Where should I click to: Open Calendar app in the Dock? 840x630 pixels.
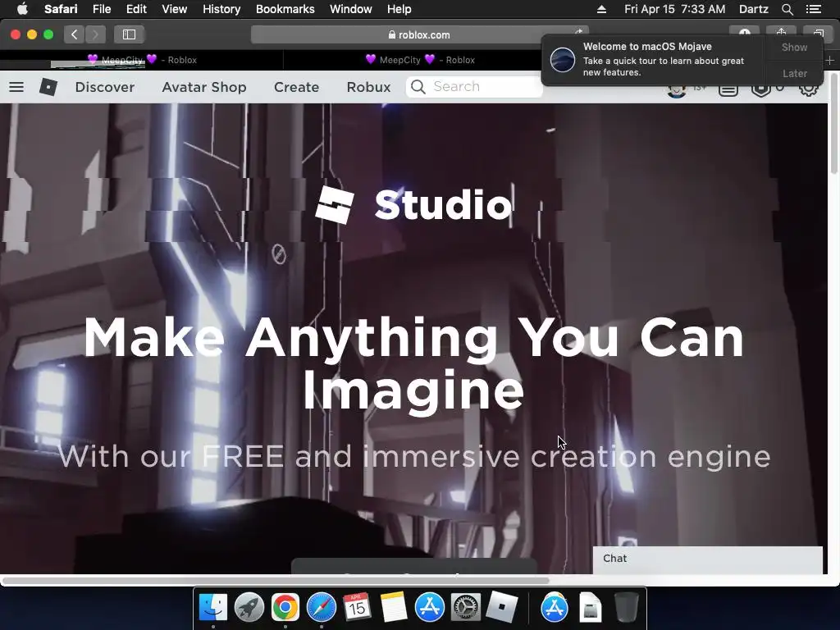[358, 608]
